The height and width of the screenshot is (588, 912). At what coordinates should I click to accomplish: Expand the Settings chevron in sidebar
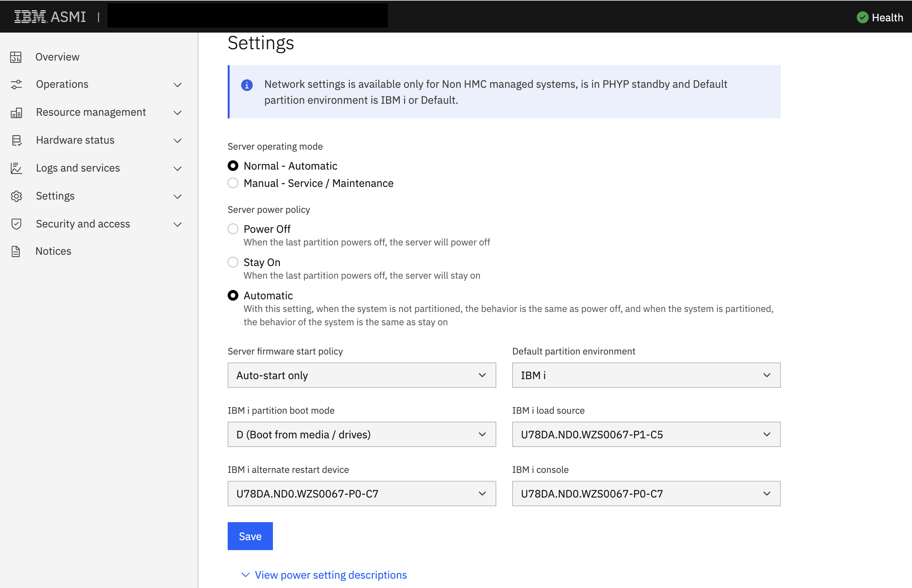(178, 197)
